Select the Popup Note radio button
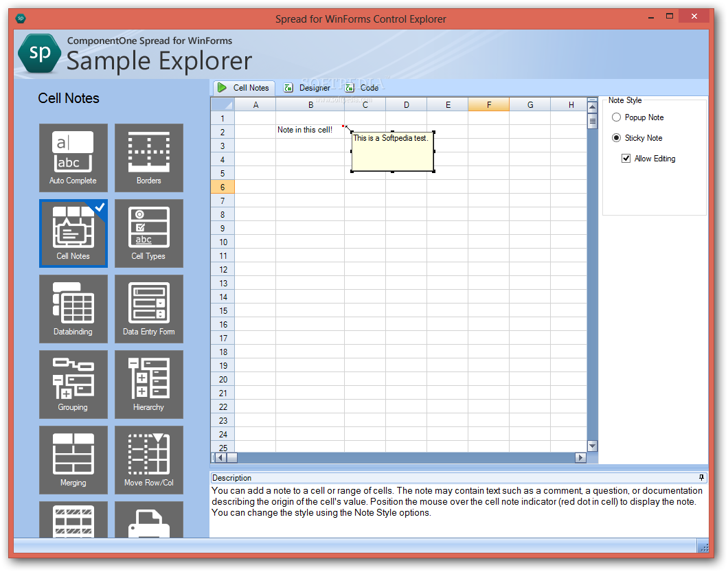Screen dimensions: 728x572 tap(616, 117)
